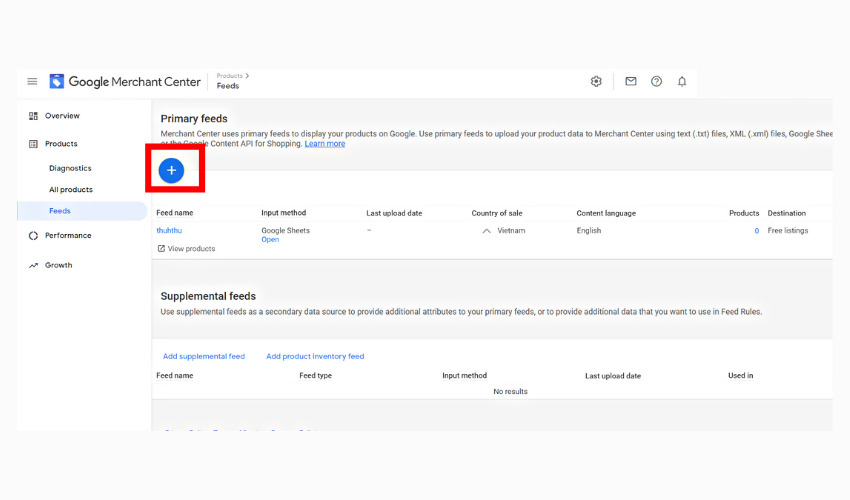Click View products under thuhthu feed
The width and height of the screenshot is (850, 500).
pyautogui.click(x=191, y=248)
